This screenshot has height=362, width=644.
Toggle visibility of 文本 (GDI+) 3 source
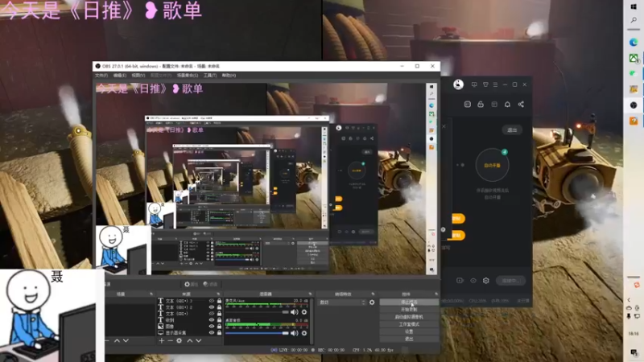pyautogui.click(x=212, y=301)
